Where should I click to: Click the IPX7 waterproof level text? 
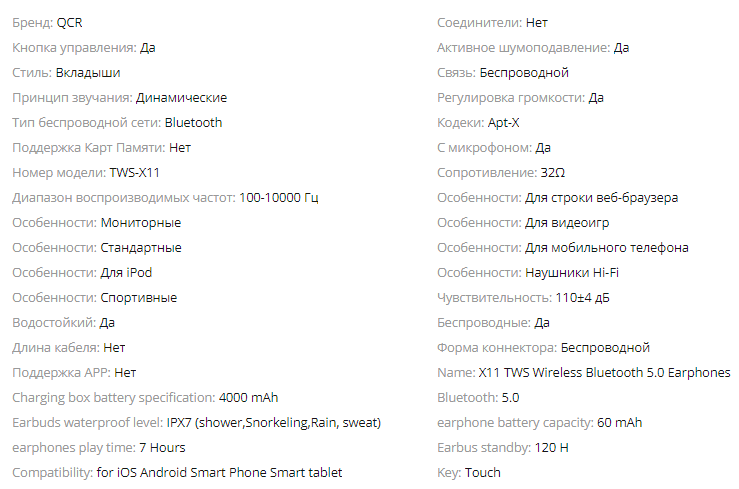point(273,423)
